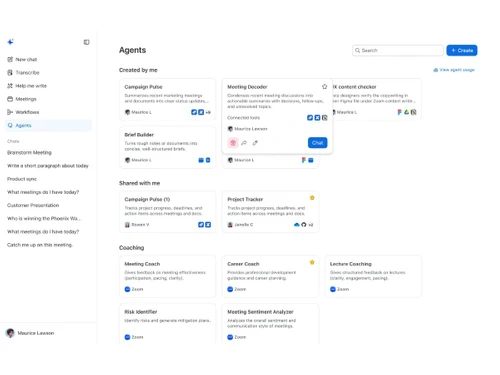Viewport: 500px width, 375px height.
Task: Click the Meetings calendar icon in the sidebar
Action: pos(10,99)
